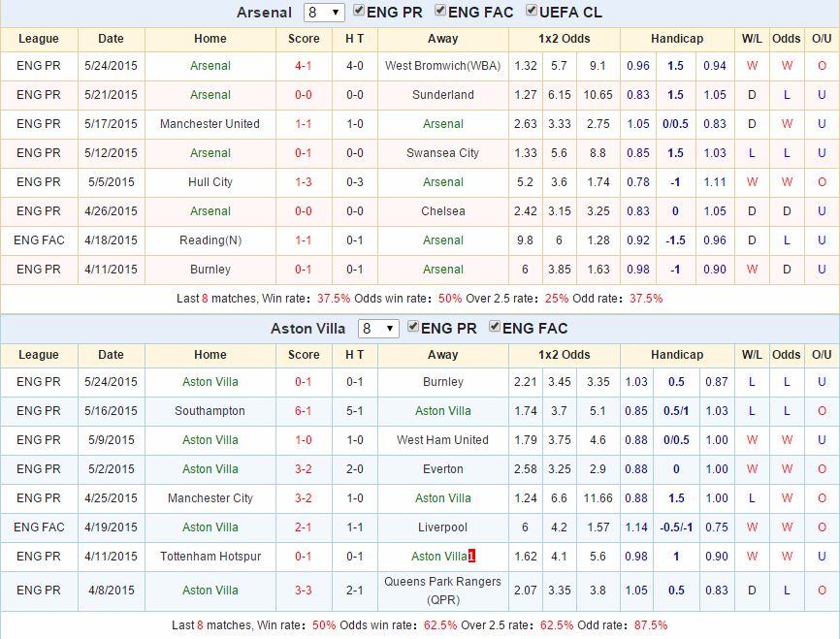Open the Arsenal match count dropdown

coord(324,13)
